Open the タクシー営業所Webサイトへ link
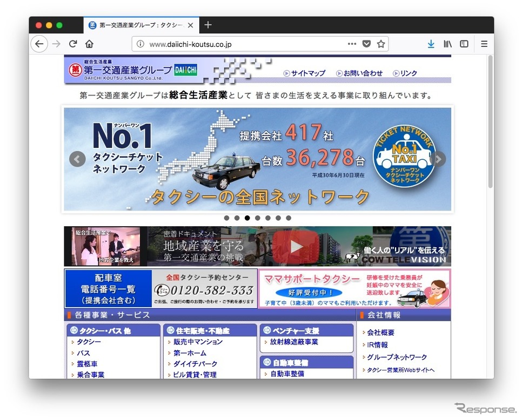 click(400, 370)
